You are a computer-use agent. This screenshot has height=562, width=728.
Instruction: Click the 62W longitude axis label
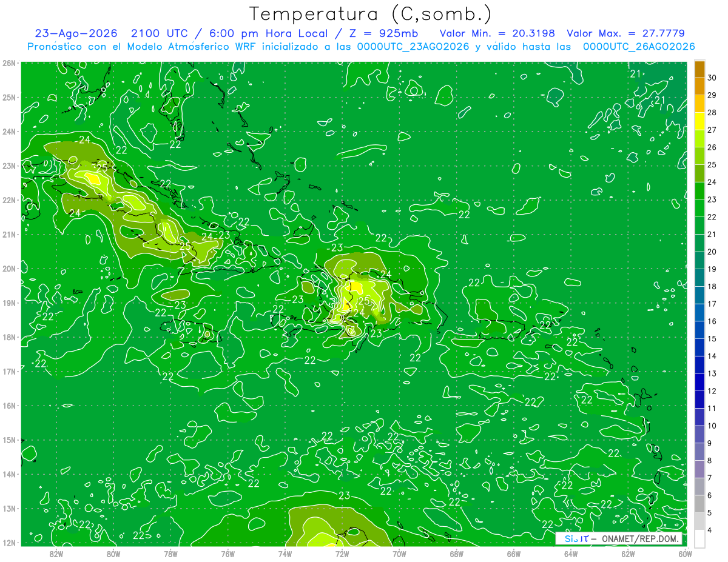click(629, 553)
